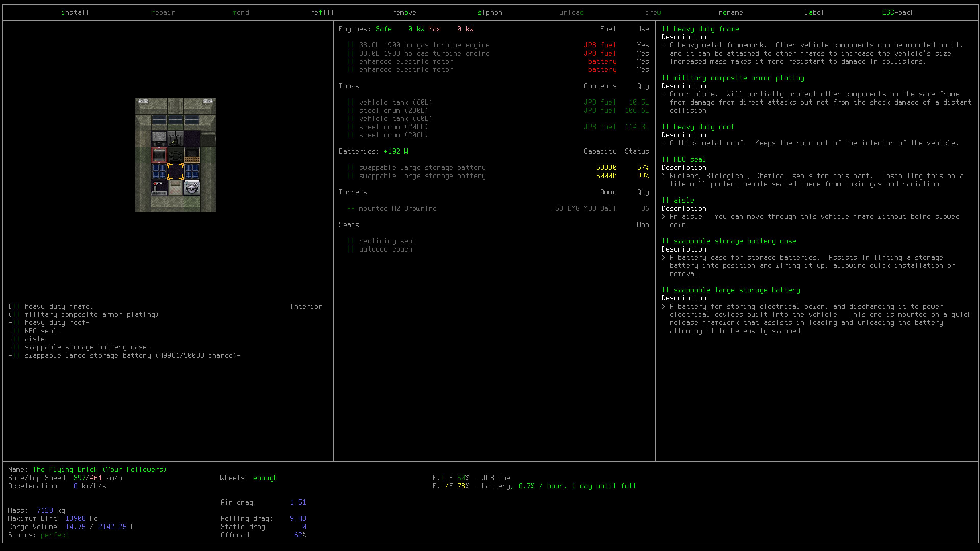Select the storage battery at 57% status
Screen dimensions: 980x551
[498, 168]
